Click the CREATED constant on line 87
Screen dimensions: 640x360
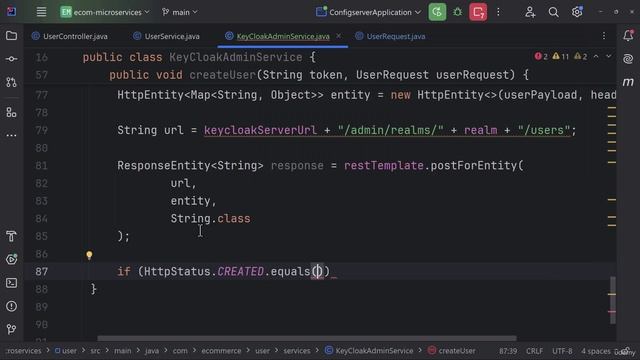pyautogui.click(x=240, y=271)
